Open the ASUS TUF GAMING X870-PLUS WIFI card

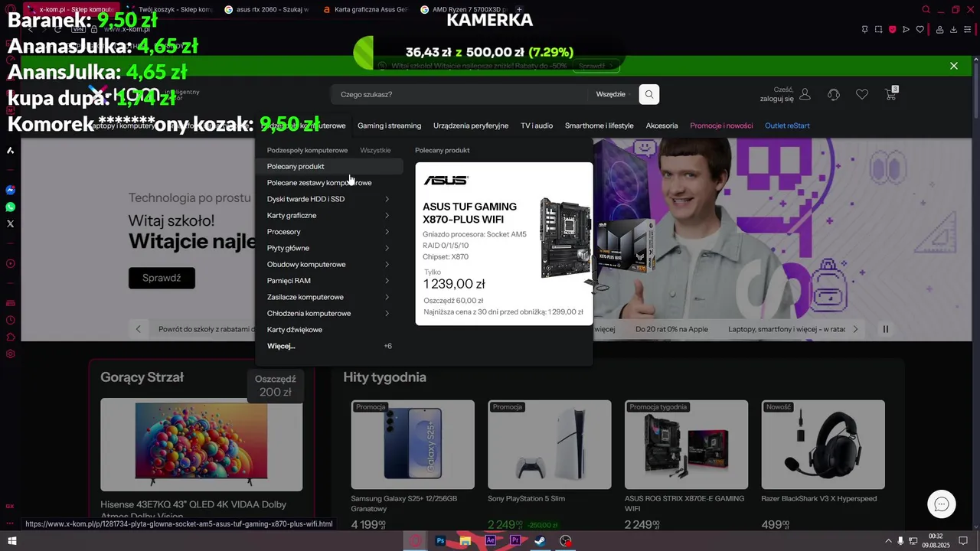click(504, 243)
